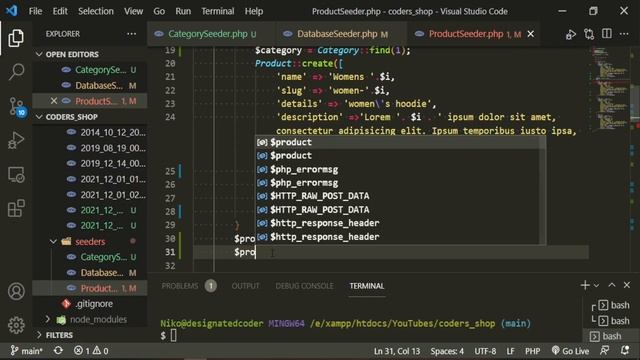Split the editor to the right

click(607, 34)
